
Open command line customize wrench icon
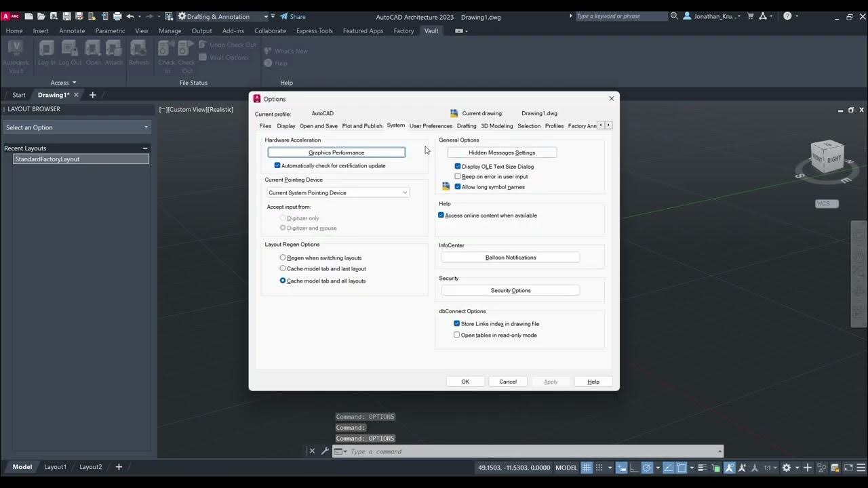[325, 451]
